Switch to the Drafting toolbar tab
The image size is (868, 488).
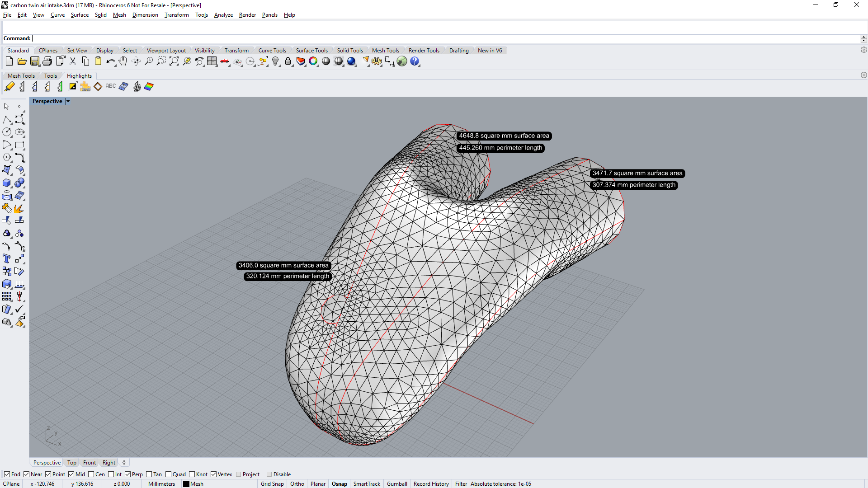[459, 51]
